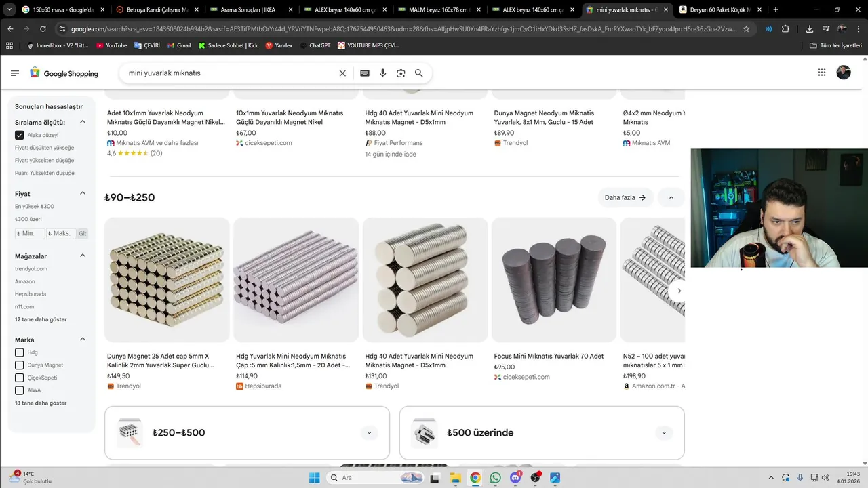Image resolution: width=868 pixels, height=488 pixels.
Task: Open the Focus Mini Mıknatıs product image
Action: (554, 279)
